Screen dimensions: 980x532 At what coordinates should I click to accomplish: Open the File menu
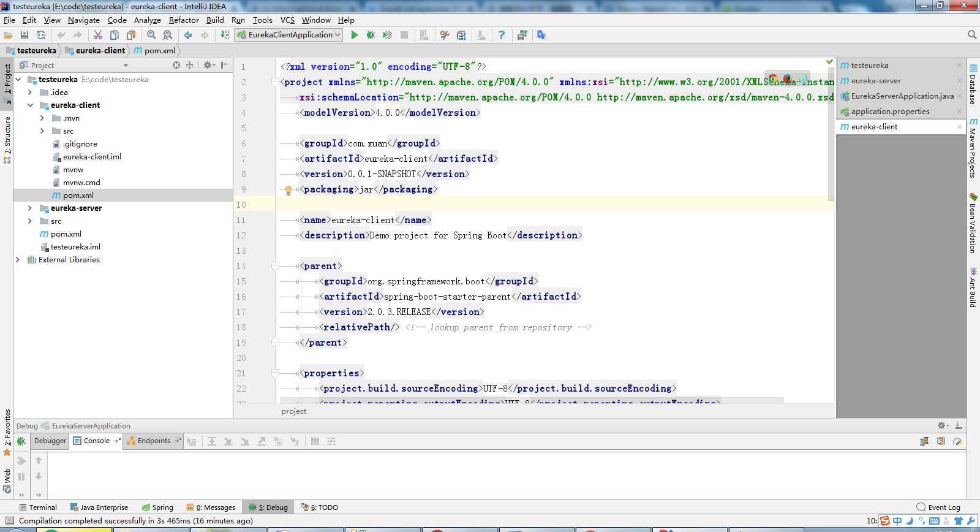click(x=9, y=20)
